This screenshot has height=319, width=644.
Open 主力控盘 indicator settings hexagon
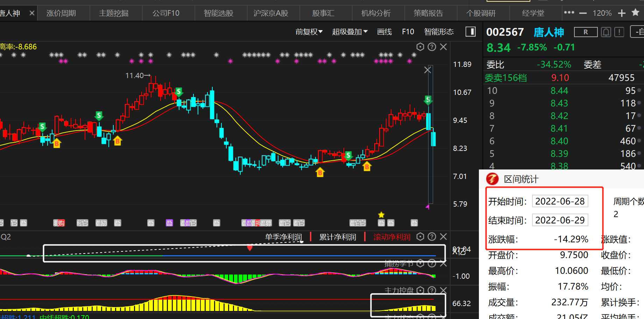pos(420,290)
